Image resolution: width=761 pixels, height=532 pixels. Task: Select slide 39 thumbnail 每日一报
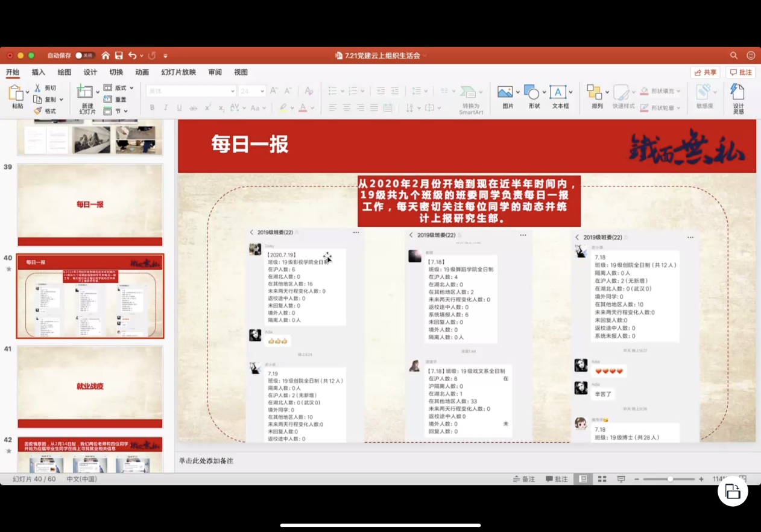90,204
